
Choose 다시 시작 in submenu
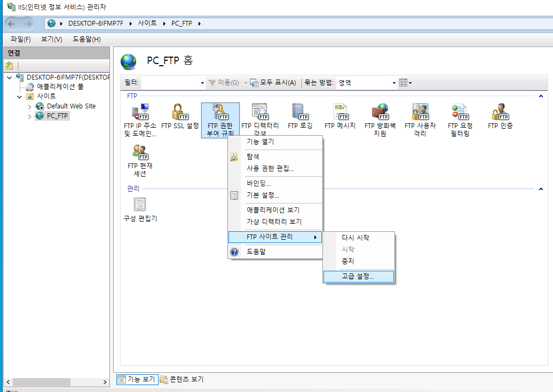[x=359, y=238]
